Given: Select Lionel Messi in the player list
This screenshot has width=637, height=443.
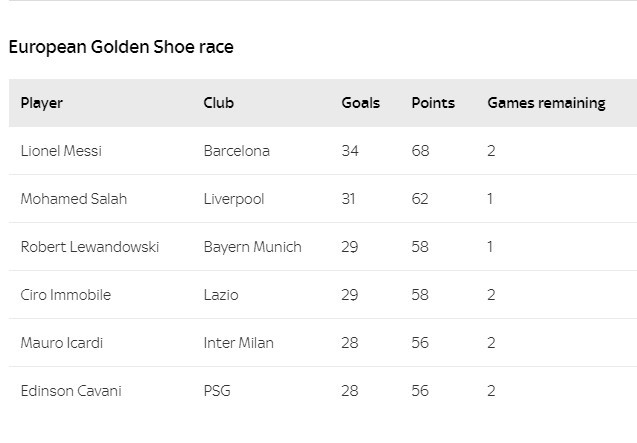Looking at the screenshot, I should (61, 151).
